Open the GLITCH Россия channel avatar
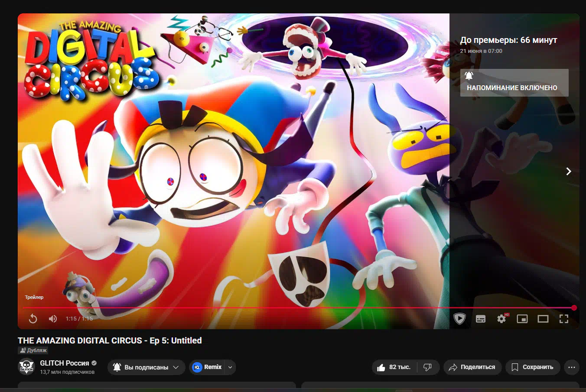This screenshot has height=392, width=586. (26, 367)
